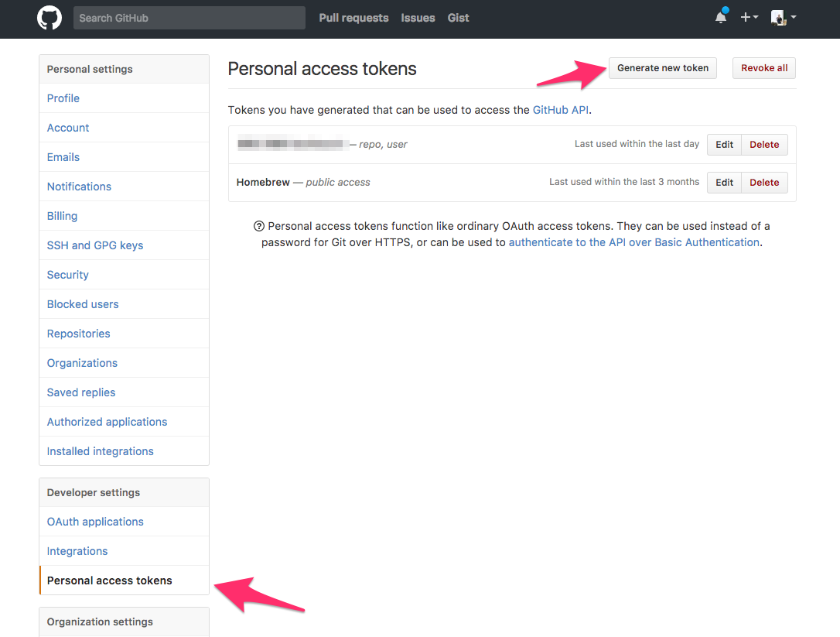Edit the Homebrew token
Image resolution: width=840 pixels, height=637 pixels.
coord(724,183)
